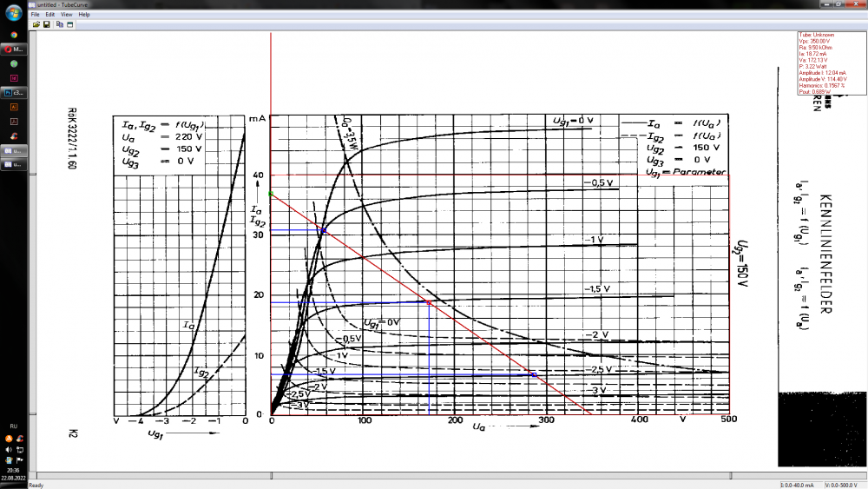868x489 pixels.
Task: Open the Edit menu
Action: tap(49, 15)
